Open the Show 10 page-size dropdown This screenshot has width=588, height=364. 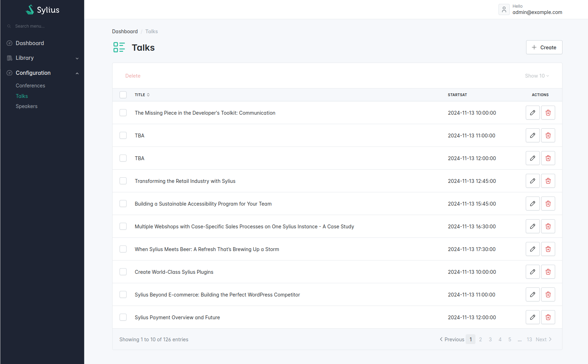pos(537,76)
